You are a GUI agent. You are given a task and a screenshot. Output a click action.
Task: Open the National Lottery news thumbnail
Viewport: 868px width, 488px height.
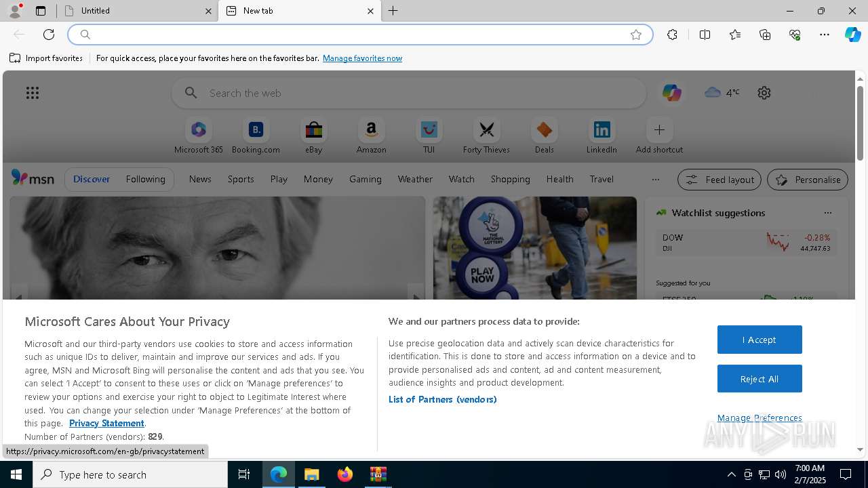(535, 248)
